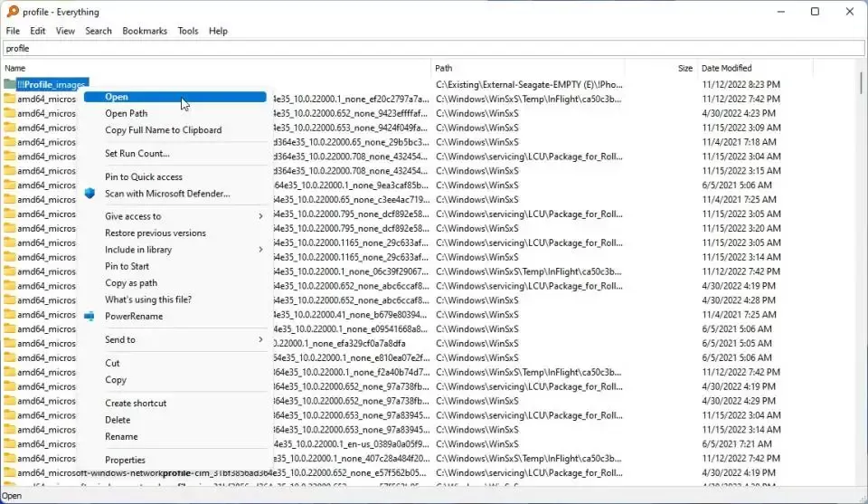Click the PowerRename icon in context menu

[90, 317]
